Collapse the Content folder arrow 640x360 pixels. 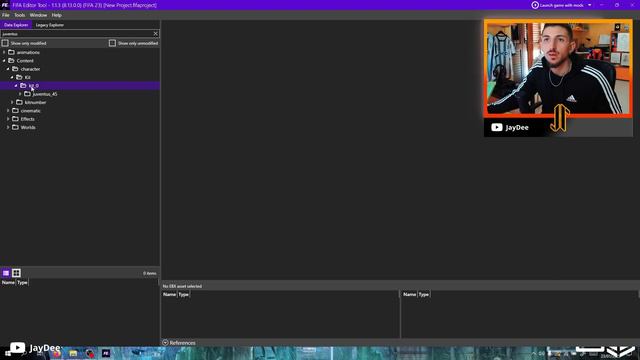(4, 60)
